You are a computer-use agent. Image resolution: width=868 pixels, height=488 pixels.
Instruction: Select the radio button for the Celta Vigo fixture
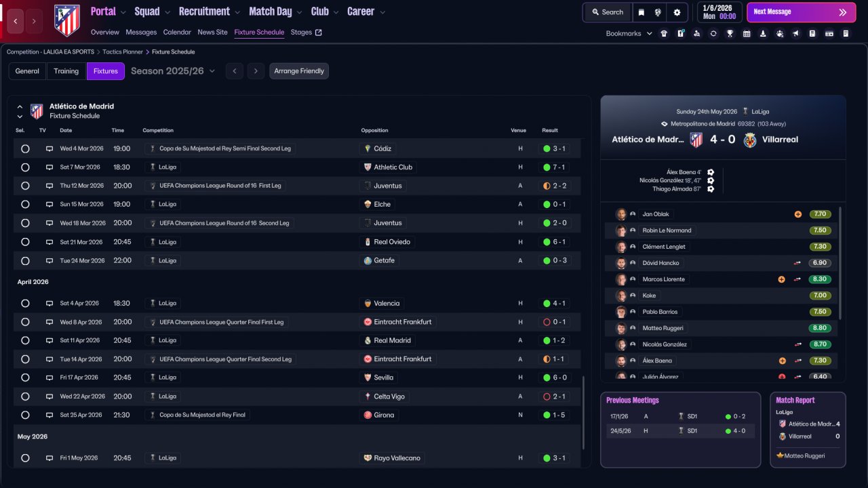(25, 396)
